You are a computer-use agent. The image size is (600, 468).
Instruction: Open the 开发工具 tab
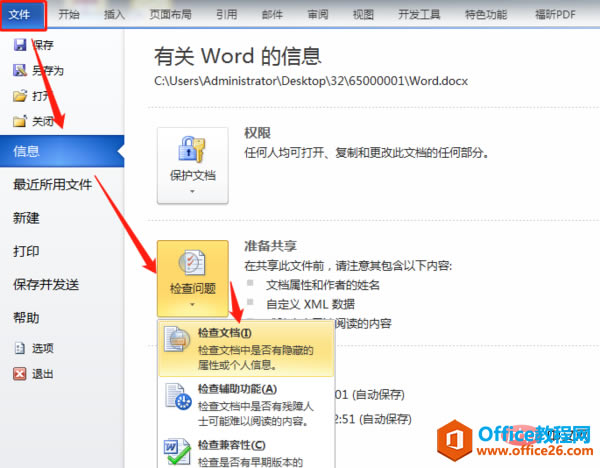point(419,15)
